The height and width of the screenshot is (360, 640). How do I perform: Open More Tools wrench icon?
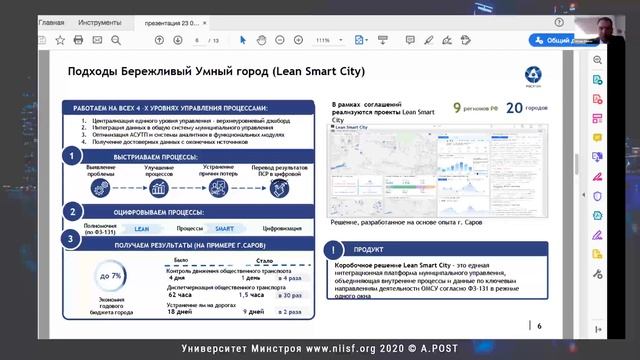coord(597,274)
